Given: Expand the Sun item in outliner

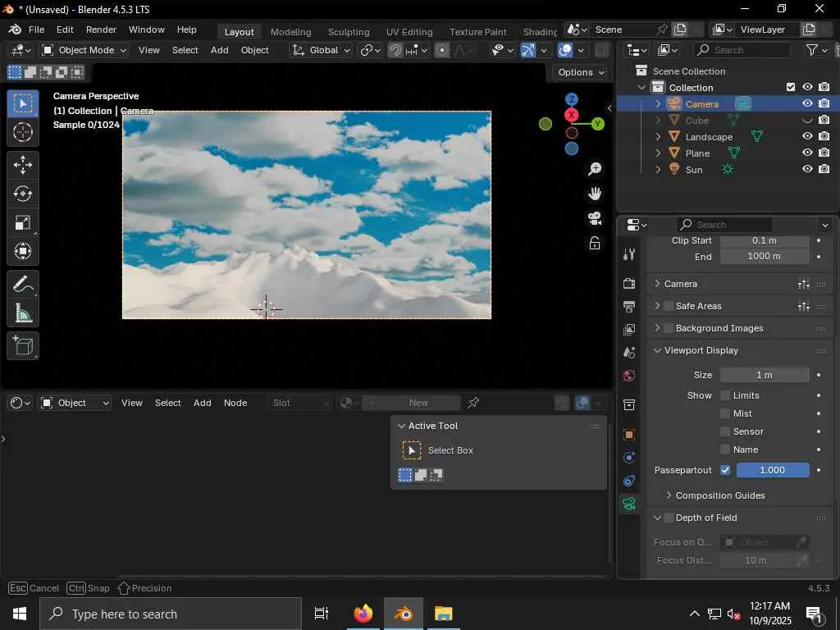Looking at the screenshot, I should (658, 170).
